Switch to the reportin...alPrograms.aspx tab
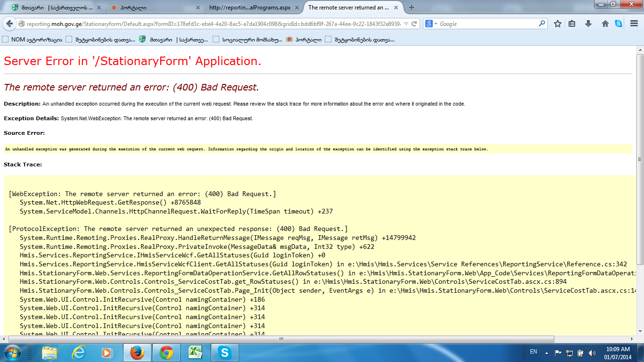 pyautogui.click(x=250, y=8)
